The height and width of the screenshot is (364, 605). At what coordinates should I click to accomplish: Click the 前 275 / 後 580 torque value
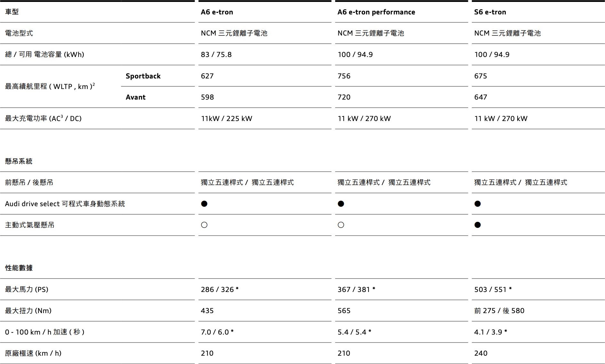click(499, 311)
